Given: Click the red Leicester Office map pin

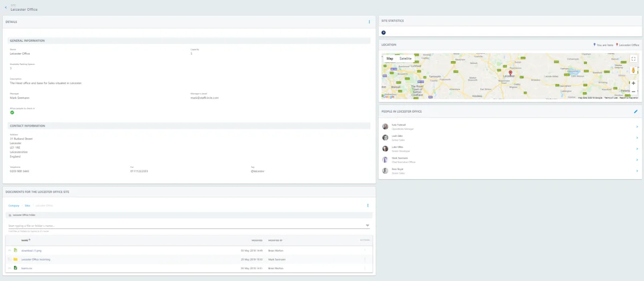Looking at the screenshot, I should click(x=510, y=73).
